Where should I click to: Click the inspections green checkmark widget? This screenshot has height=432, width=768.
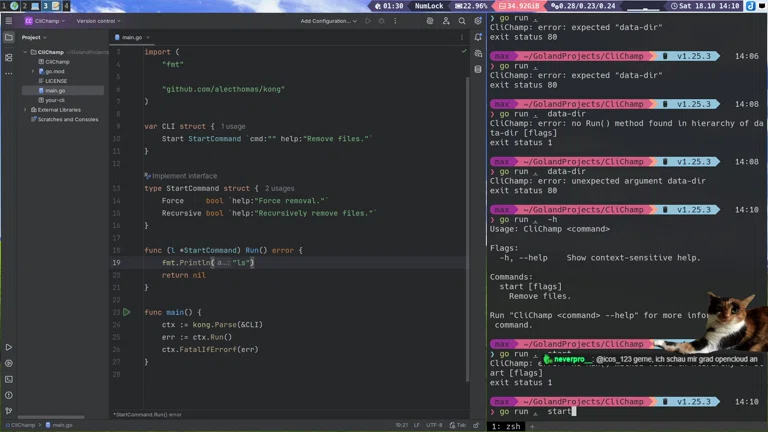[x=464, y=51]
